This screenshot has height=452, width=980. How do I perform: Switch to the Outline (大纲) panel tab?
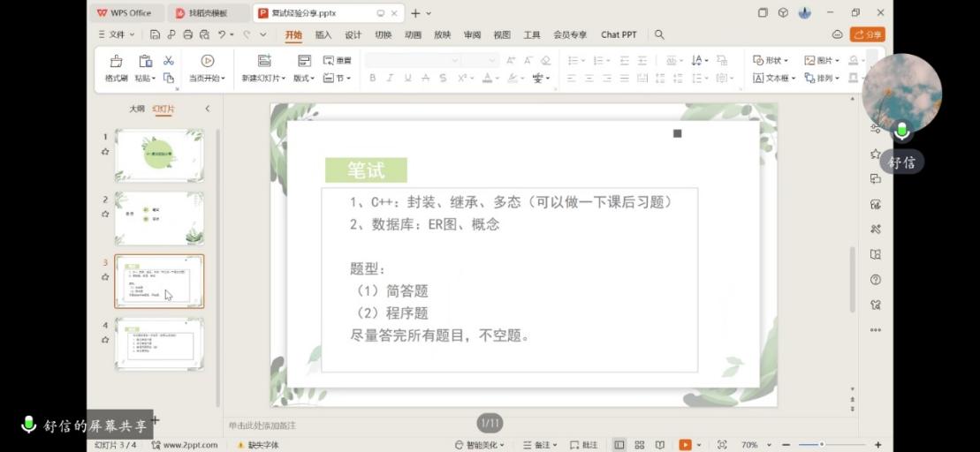137,109
